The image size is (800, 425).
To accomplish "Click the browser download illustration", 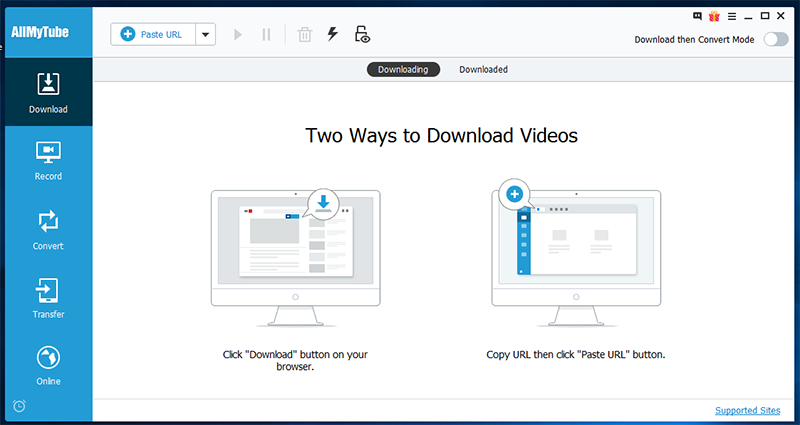I will (295, 258).
